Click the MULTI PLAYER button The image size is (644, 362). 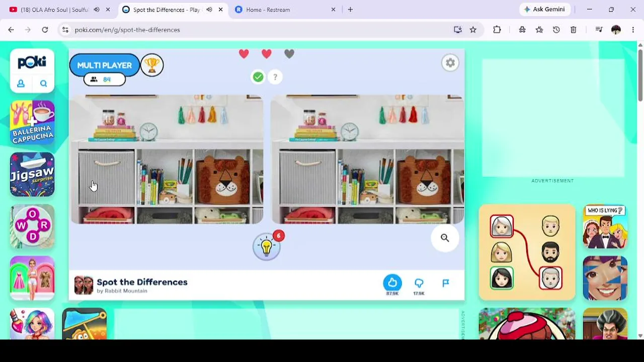point(104,65)
